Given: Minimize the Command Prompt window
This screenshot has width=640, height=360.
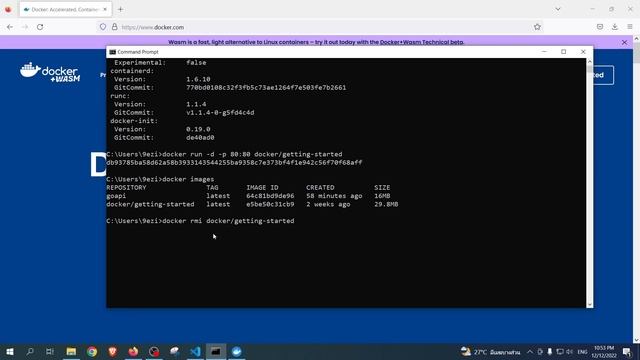Looking at the screenshot, I should (544, 52).
